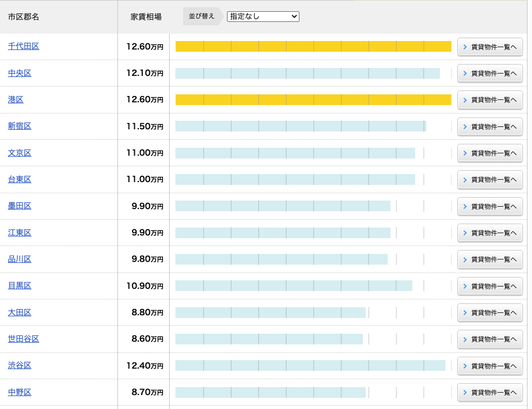Click the chevron icon in 目黒区 listing button
The image size is (532, 409).
pos(465,286)
